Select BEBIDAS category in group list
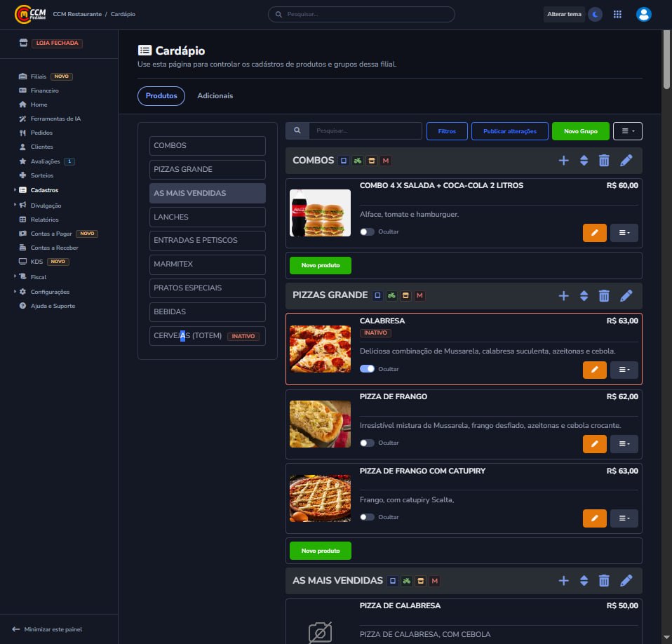 [207, 311]
